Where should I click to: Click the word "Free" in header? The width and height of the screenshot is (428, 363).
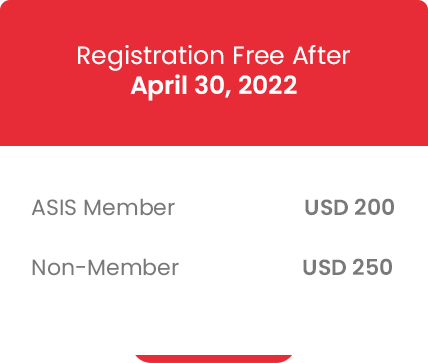pyautogui.click(x=258, y=55)
